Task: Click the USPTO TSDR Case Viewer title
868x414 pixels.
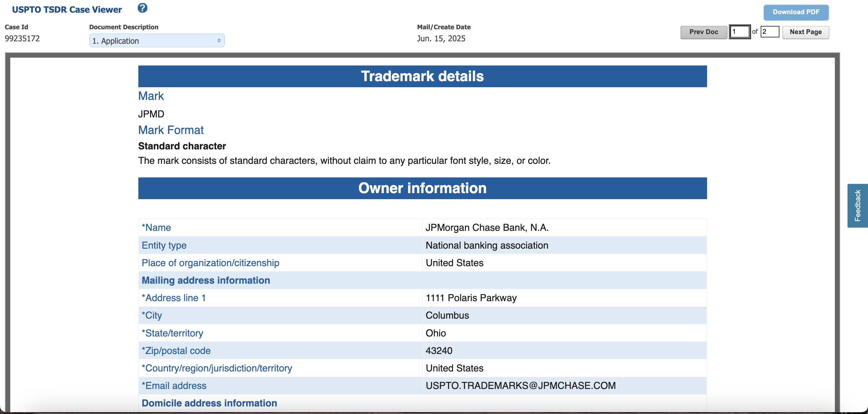Action: [67, 9]
